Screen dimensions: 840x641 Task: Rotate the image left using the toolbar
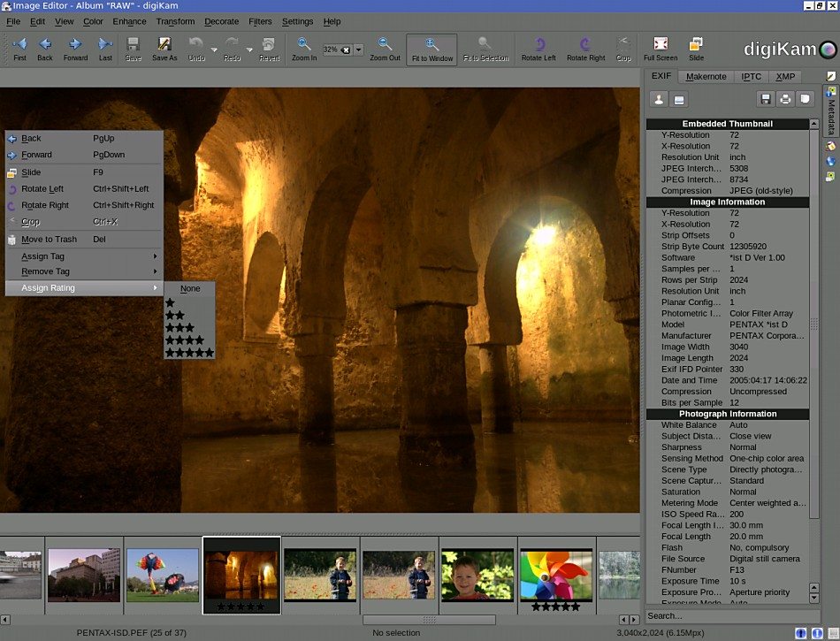point(538,45)
